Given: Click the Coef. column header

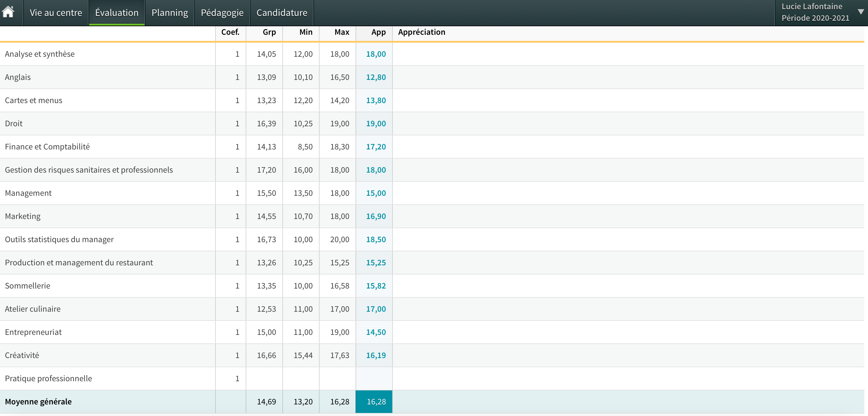Looking at the screenshot, I should 230,32.
